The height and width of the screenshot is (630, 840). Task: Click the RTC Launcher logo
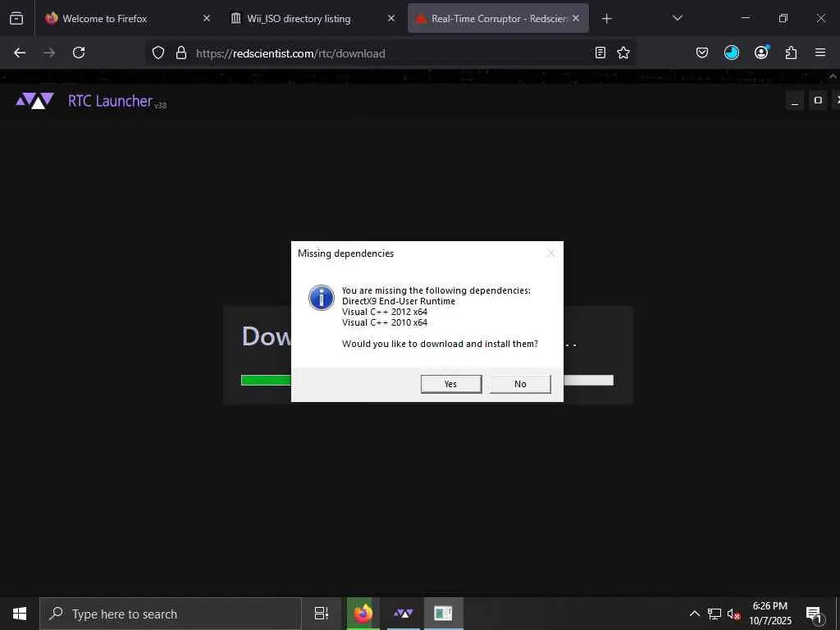(34, 100)
